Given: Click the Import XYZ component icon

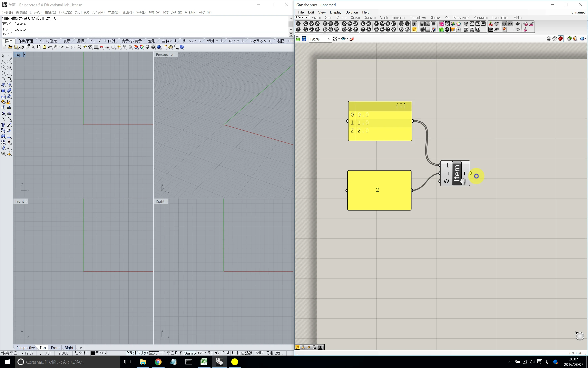Looking at the screenshot, I should 472,24.
